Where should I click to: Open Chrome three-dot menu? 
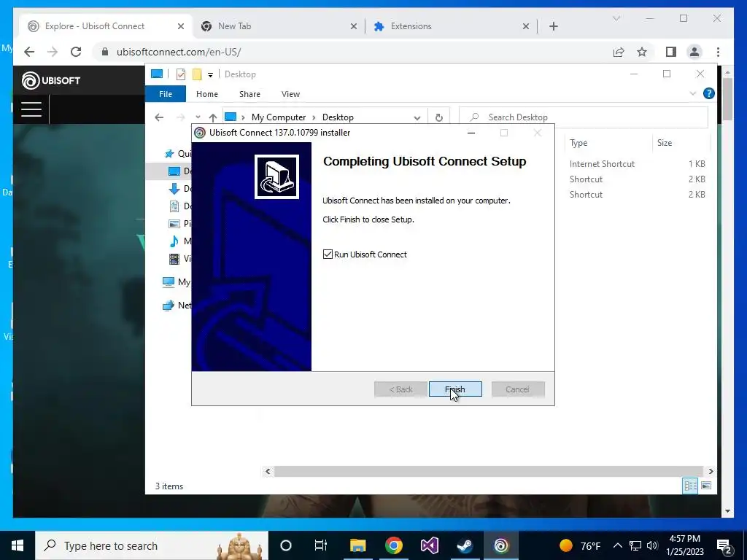coord(718,52)
